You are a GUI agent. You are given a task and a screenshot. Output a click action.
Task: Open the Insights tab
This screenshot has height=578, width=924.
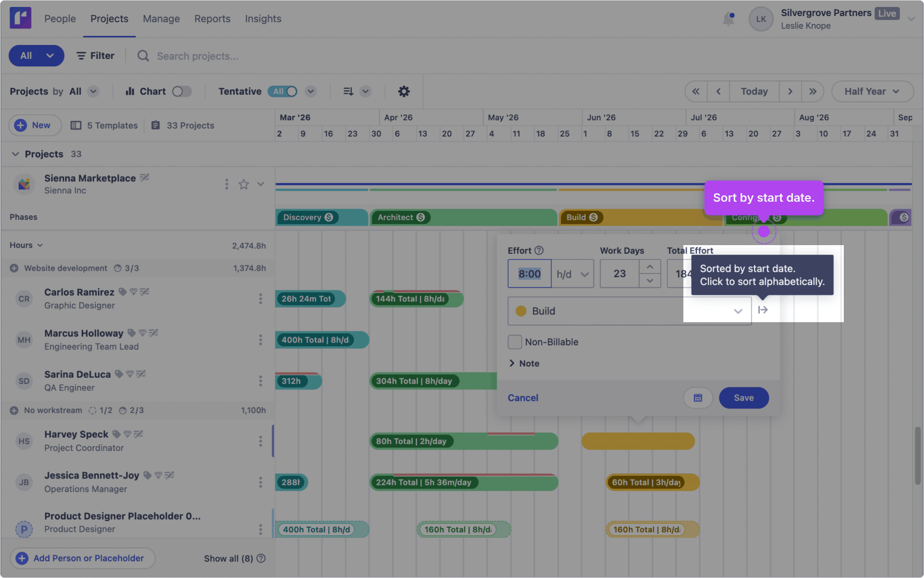[x=263, y=19]
